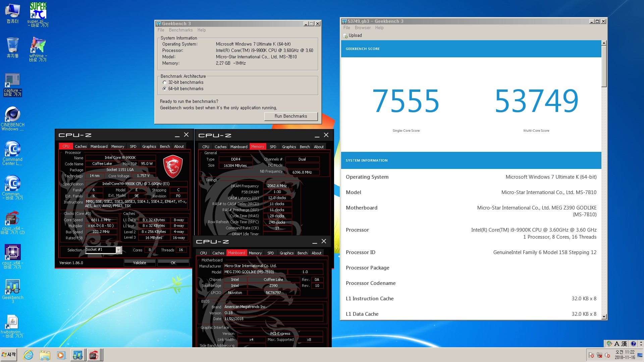Click the OK button in CPU-Z

[173, 263]
